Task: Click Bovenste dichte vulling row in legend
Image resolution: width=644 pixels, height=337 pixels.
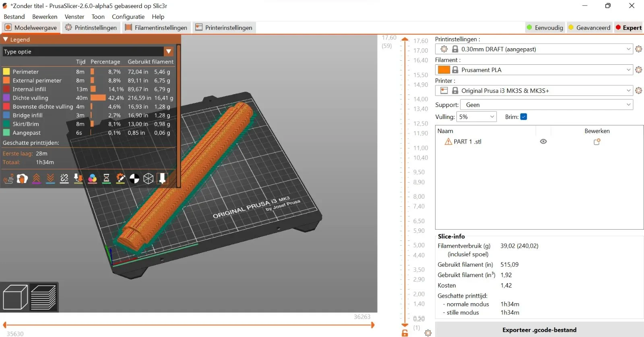Action: 88,107
